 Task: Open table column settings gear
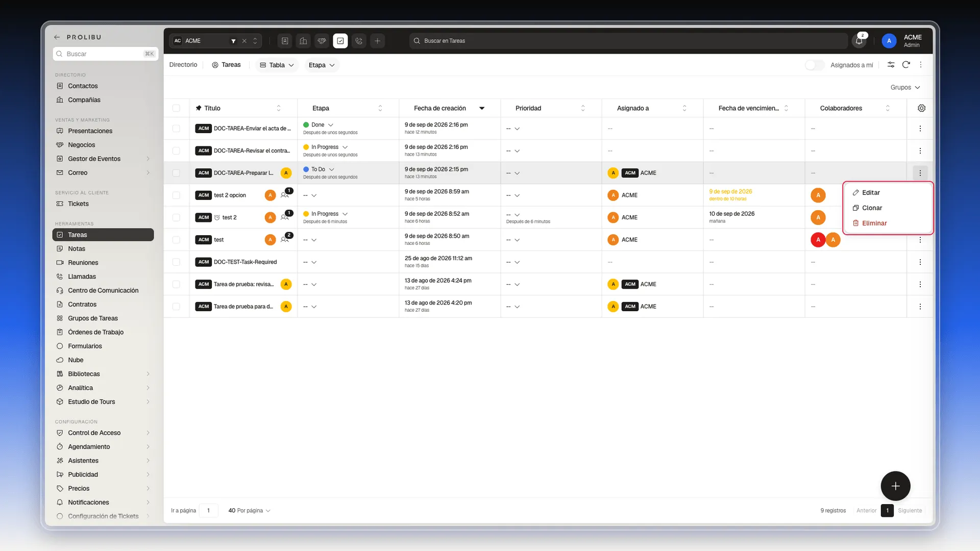pyautogui.click(x=921, y=108)
